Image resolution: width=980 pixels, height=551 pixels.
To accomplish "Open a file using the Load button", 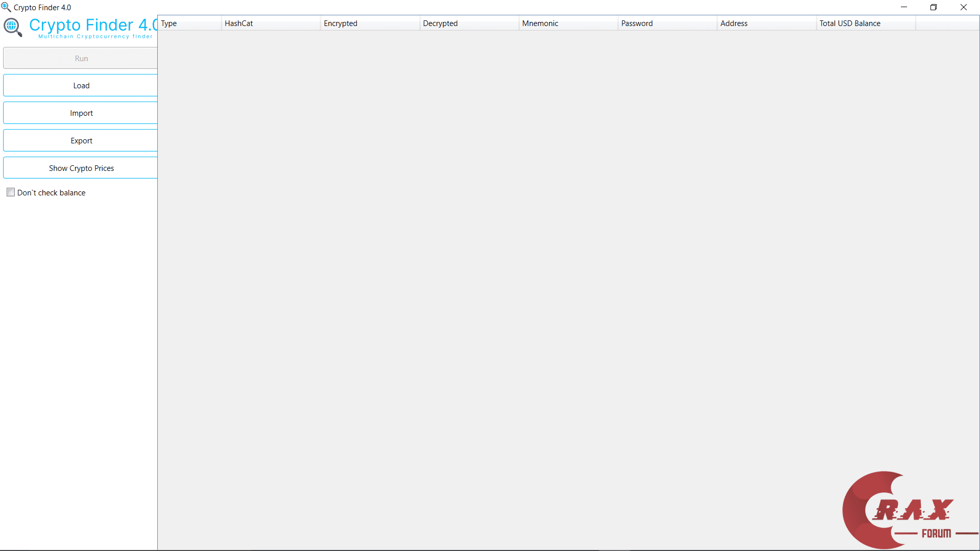I will click(x=81, y=85).
